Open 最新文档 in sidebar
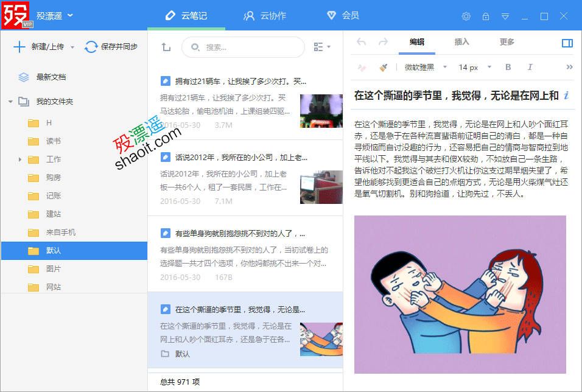The width and height of the screenshot is (582, 392). (51, 77)
